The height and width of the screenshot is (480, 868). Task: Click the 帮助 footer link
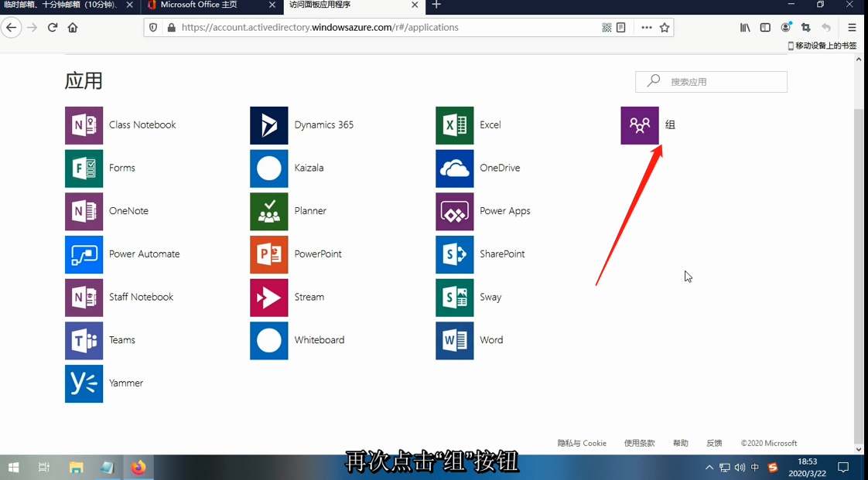coord(680,443)
